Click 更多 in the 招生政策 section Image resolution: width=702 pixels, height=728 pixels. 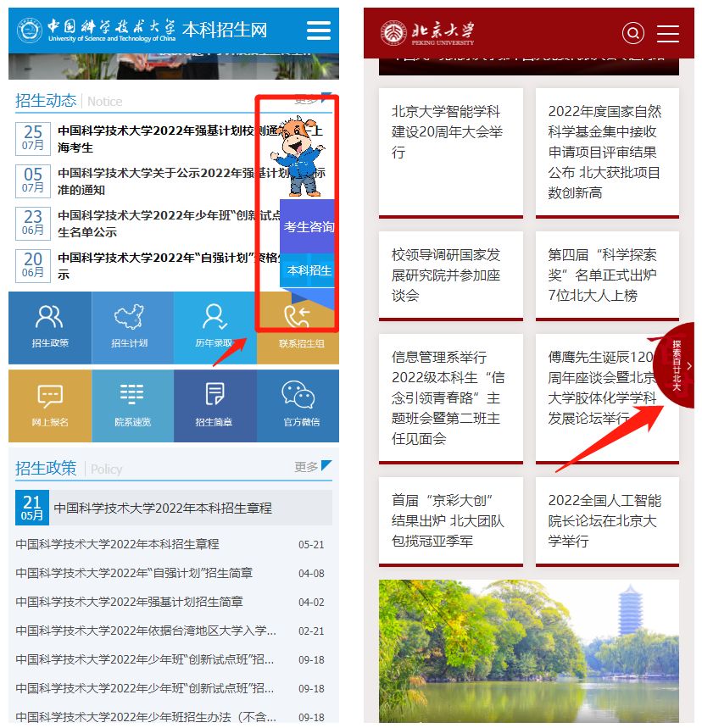tap(313, 466)
